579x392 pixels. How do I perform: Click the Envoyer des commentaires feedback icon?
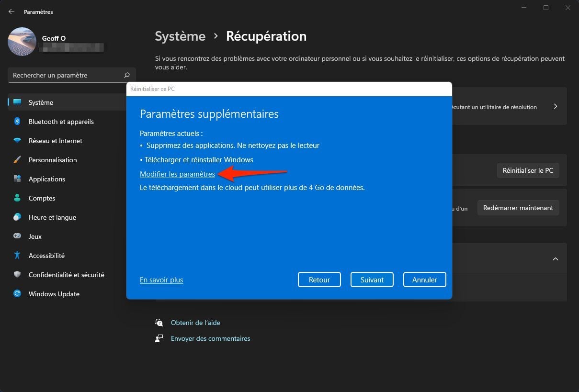159,338
